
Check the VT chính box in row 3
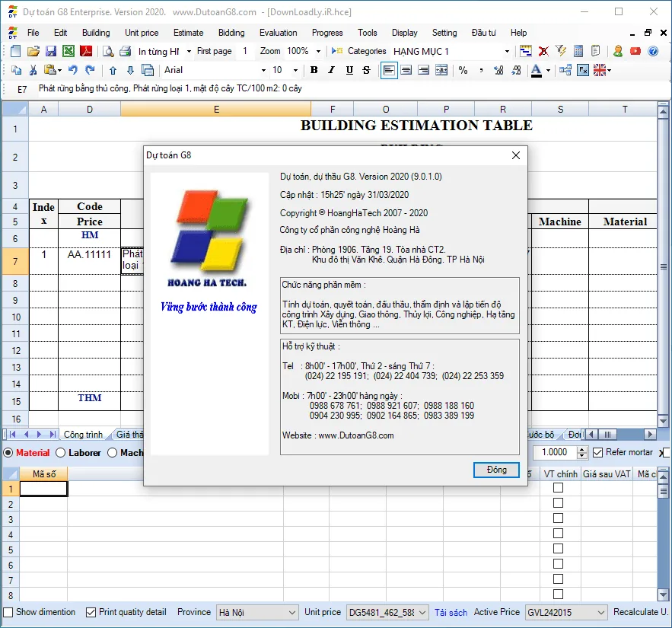[x=558, y=518]
